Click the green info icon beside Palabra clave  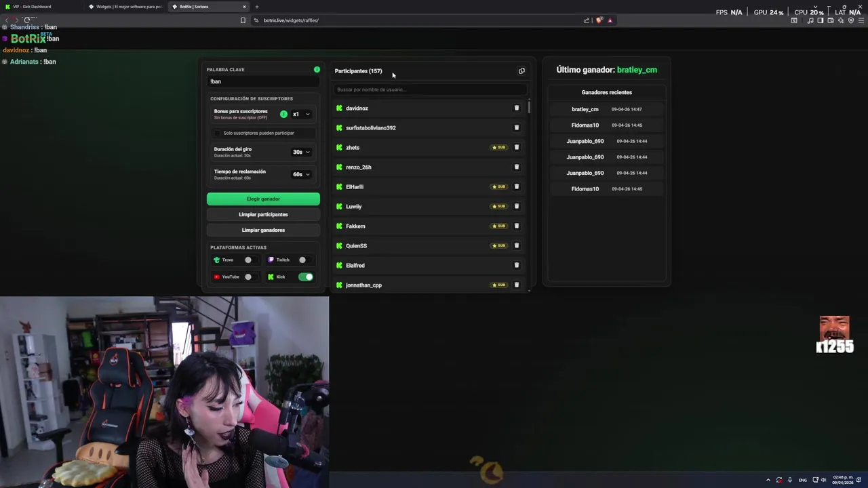click(317, 69)
